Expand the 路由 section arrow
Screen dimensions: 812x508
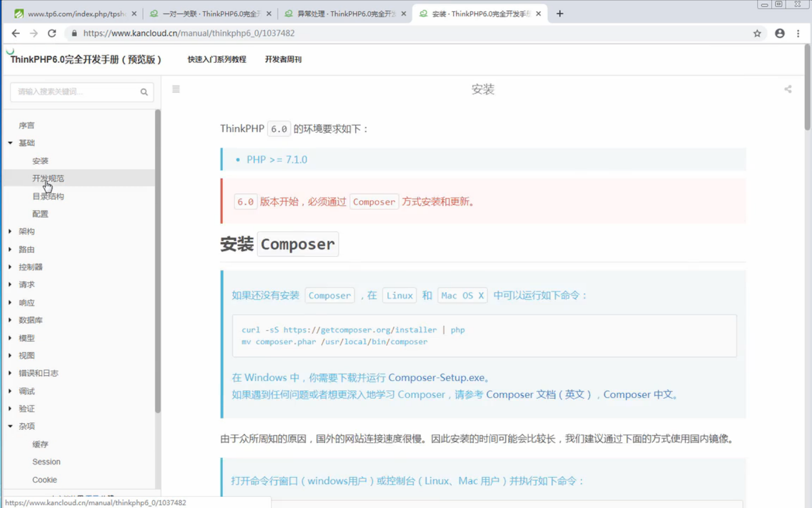(10, 249)
